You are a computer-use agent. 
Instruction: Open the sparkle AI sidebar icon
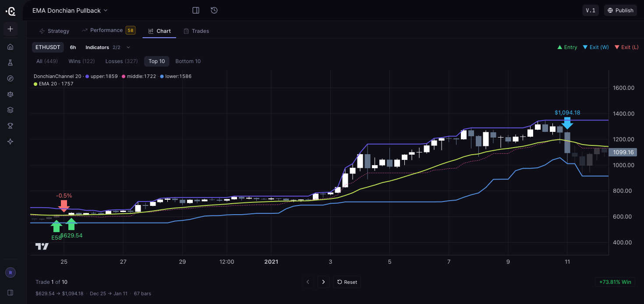click(11, 141)
